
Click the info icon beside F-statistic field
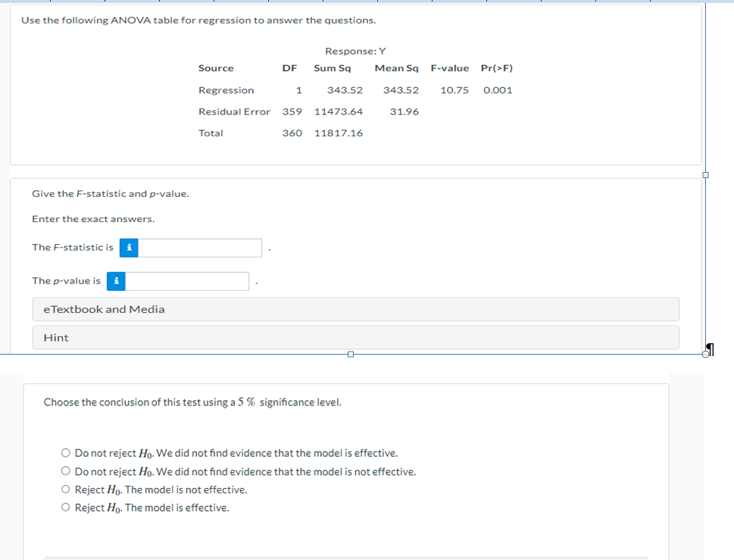[129, 248]
